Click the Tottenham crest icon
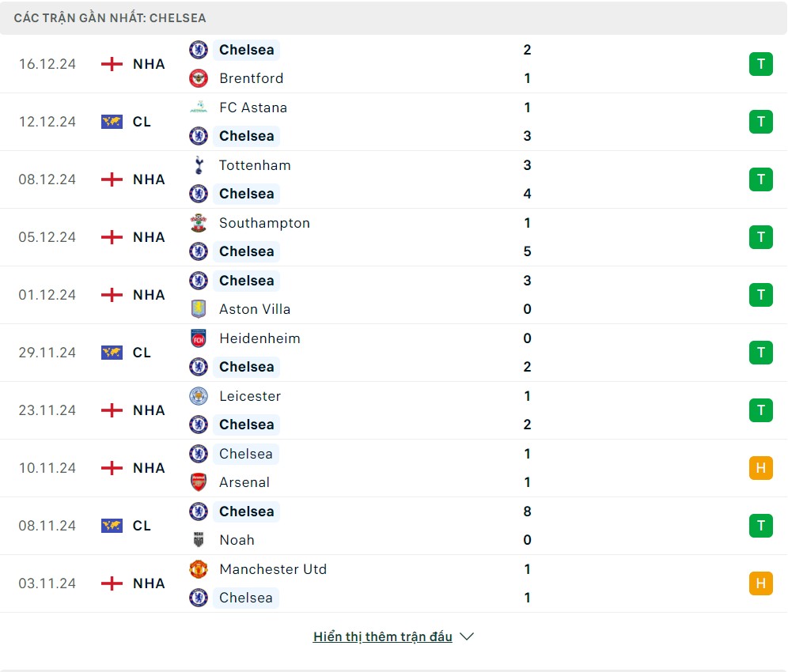The image size is (788, 672). point(198,165)
